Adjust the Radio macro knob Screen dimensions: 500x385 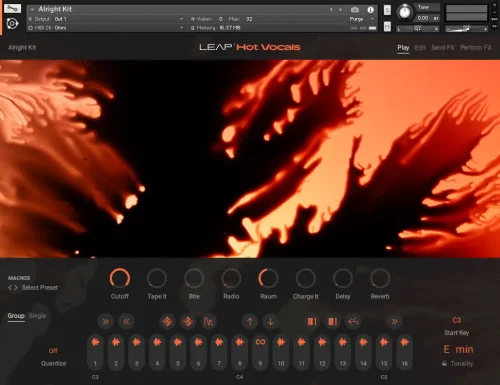click(231, 278)
